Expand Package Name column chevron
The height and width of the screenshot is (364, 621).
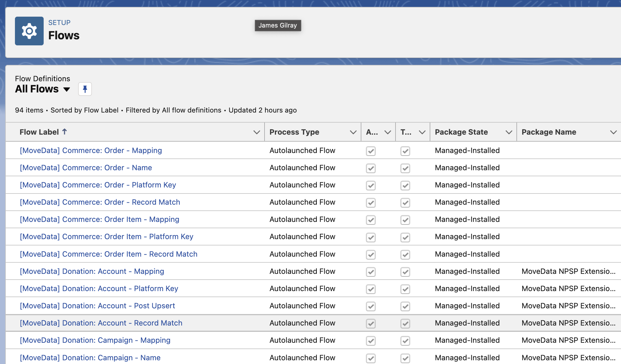(x=613, y=132)
